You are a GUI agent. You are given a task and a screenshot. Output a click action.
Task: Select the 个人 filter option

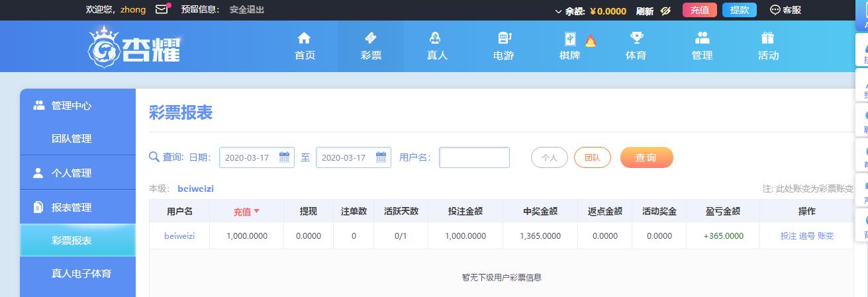[550, 157]
